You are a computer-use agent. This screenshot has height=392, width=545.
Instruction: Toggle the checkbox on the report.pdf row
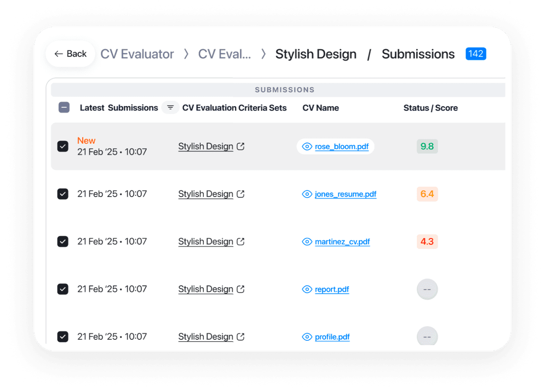63,289
